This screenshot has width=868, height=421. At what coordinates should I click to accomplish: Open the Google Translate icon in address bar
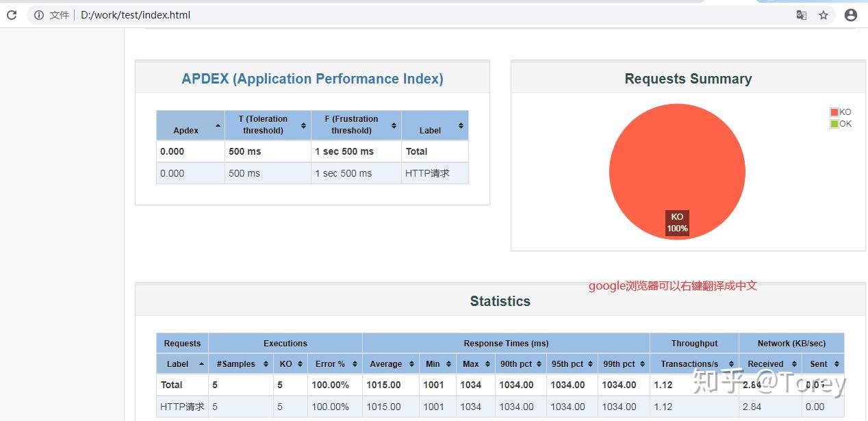pos(801,15)
